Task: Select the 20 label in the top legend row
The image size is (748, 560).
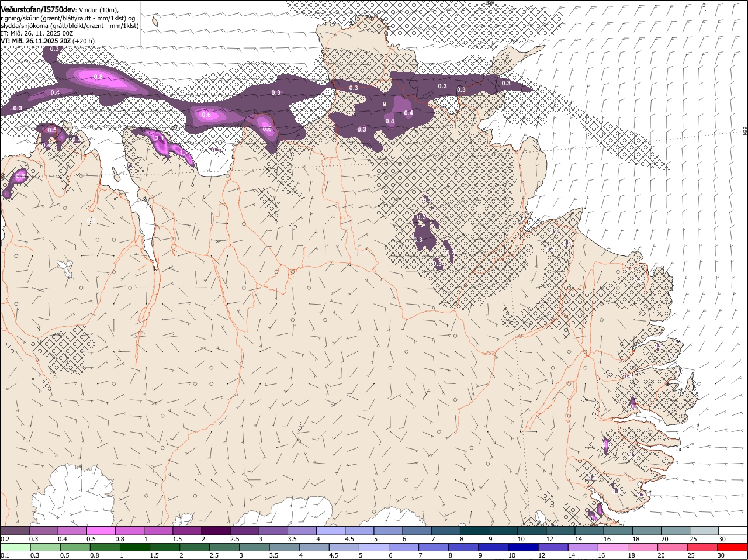Action: [x=665, y=539]
